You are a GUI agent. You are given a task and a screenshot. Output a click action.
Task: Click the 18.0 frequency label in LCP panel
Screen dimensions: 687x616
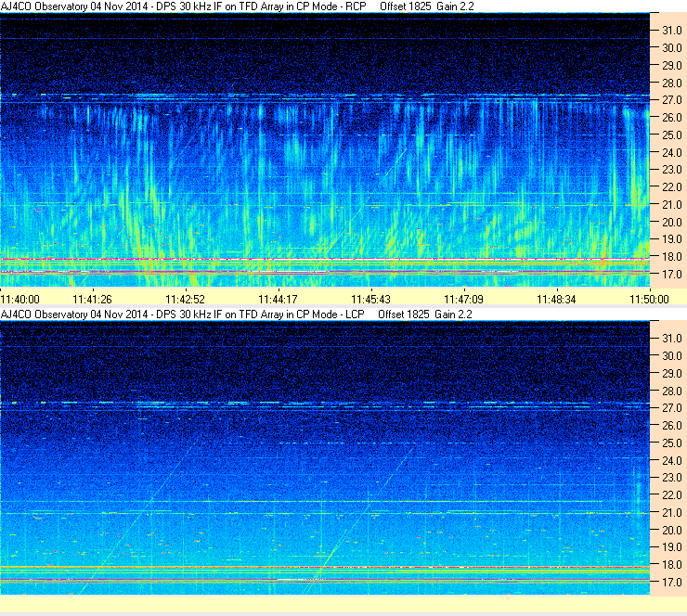point(672,565)
